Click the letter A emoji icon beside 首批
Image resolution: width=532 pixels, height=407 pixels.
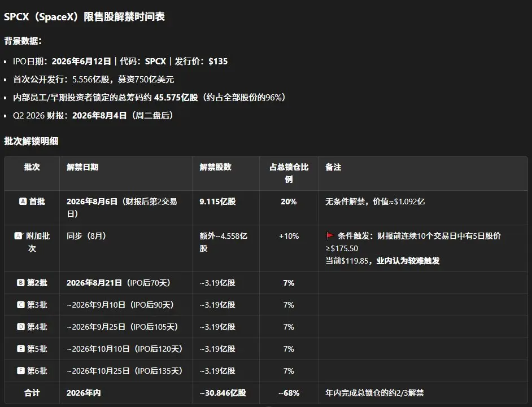tap(23, 202)
